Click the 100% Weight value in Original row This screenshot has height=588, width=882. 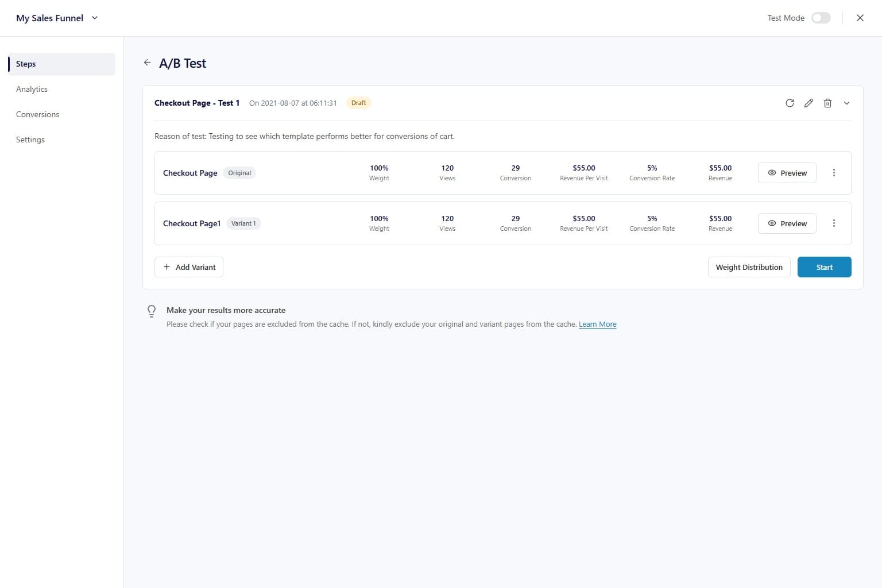coord(379,168)
